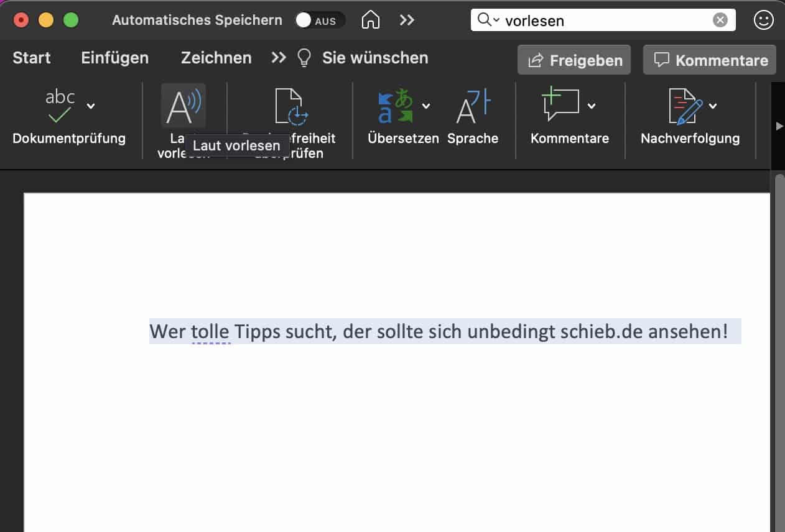The width and height of the screenshot is (785, 532).
Task: Switch to the Einfügen tab
Action: [114, 58]
